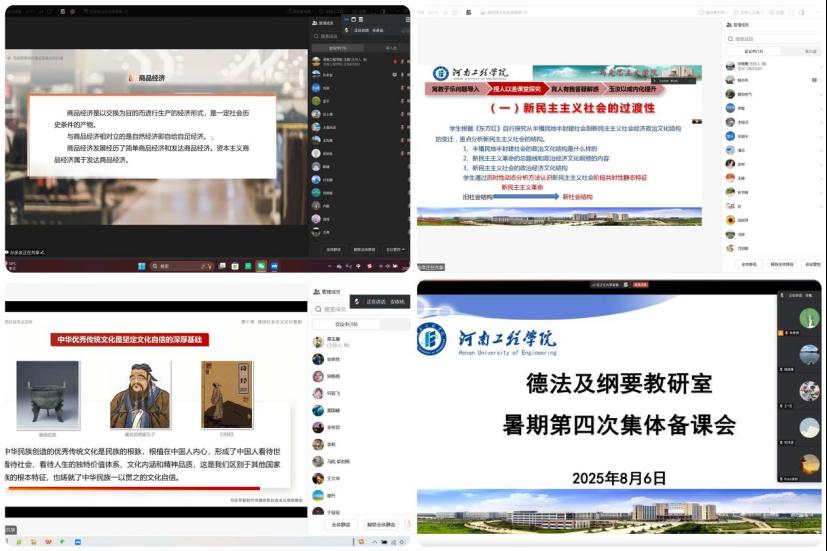Screen dimensions: 827x551
Task: Click the Confucius portrait image
Action: click(x=140, y=395)
